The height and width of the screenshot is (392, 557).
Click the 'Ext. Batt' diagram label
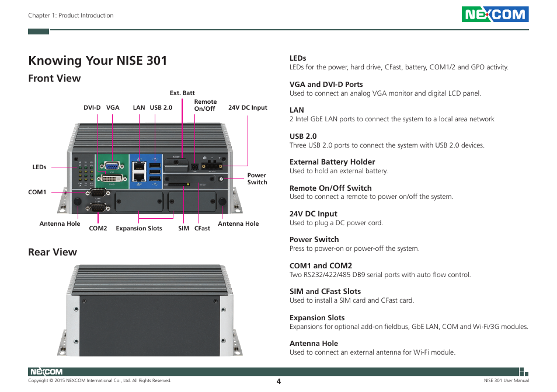pyautogui.click(x=182, y=93)
